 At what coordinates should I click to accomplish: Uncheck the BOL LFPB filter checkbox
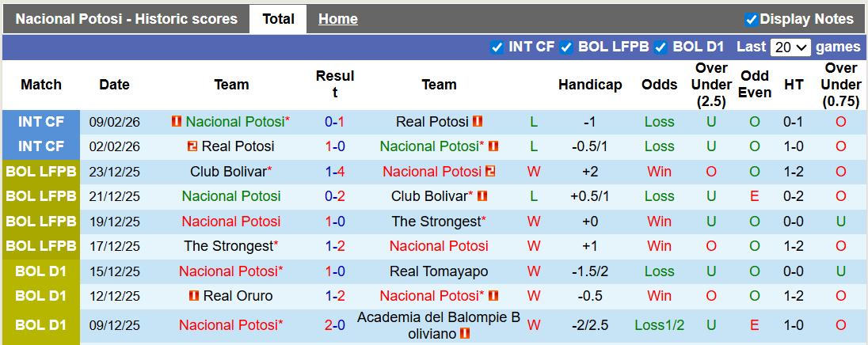pyautogui.click(x=566, y=47)
